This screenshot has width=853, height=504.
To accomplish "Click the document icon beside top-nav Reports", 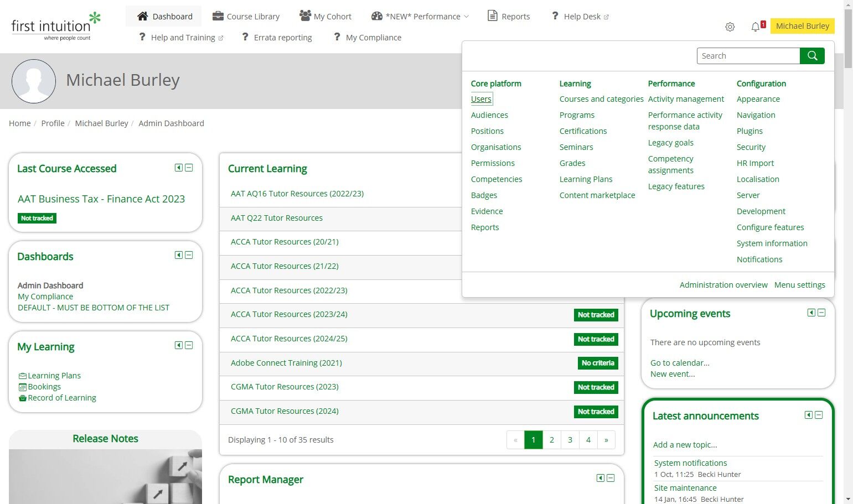I will [x=492, y=16].
